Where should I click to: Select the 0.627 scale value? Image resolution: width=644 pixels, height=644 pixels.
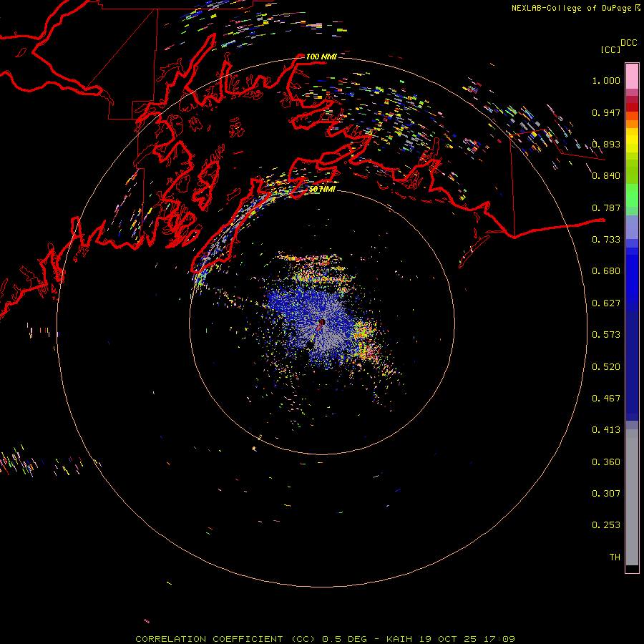[x=606, y=303]
